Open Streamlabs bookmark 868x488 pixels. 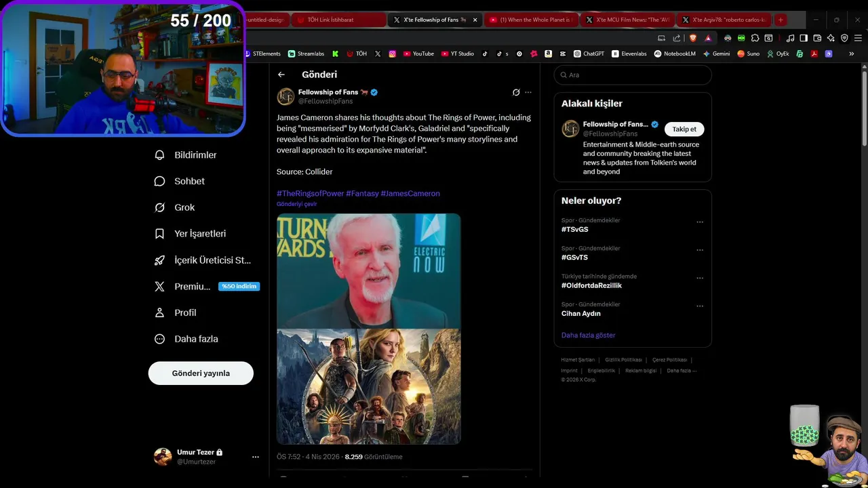[x=307, y=54]
